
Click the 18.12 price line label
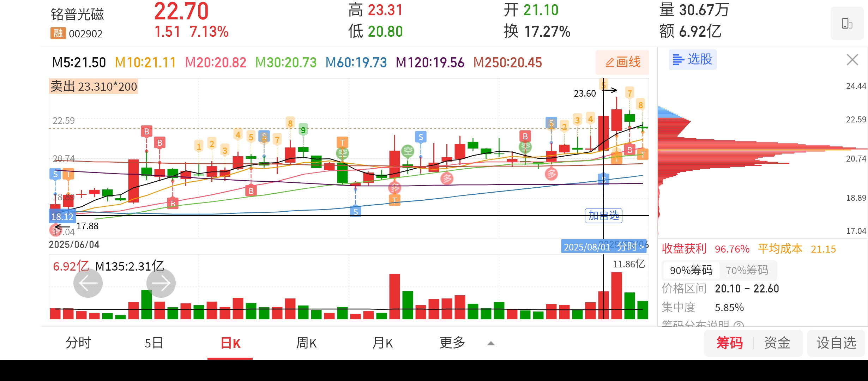point(62,217)
